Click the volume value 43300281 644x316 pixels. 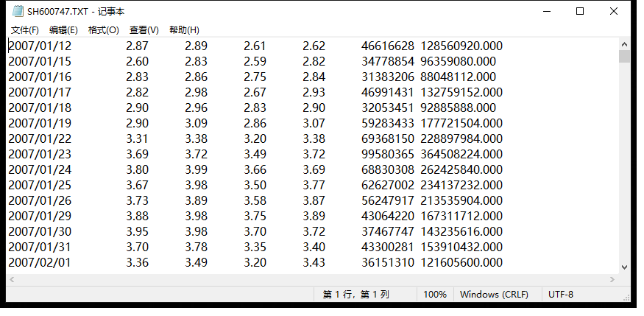coord(388,247)
